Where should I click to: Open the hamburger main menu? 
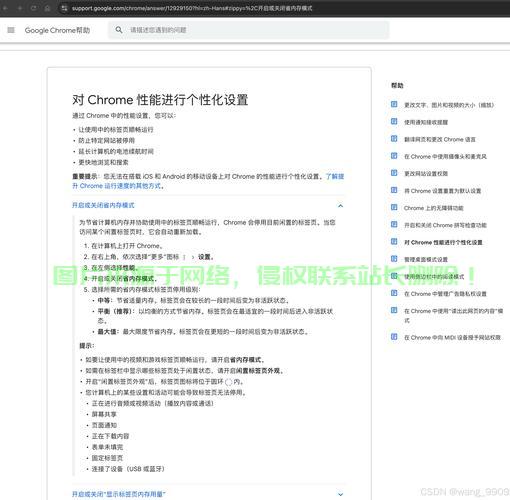pos(11,30)
